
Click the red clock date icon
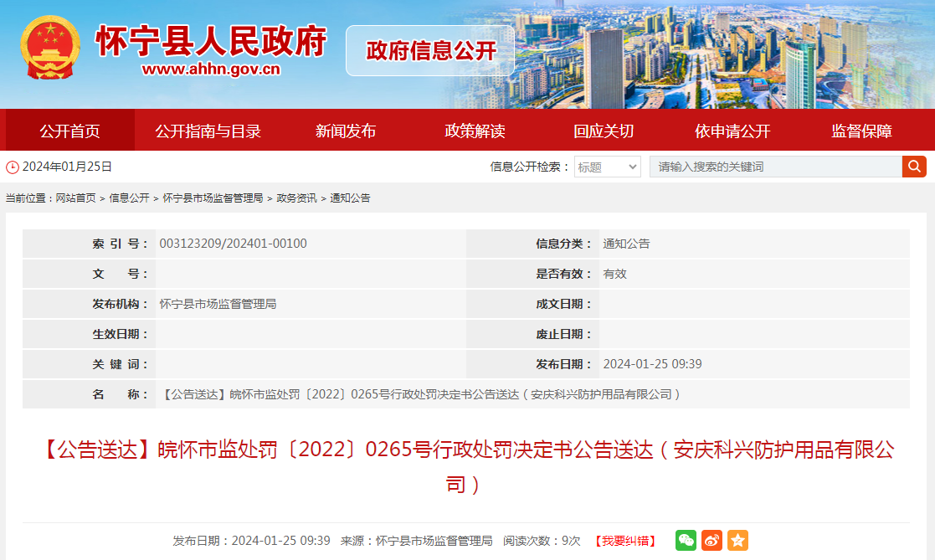[12, 167]
